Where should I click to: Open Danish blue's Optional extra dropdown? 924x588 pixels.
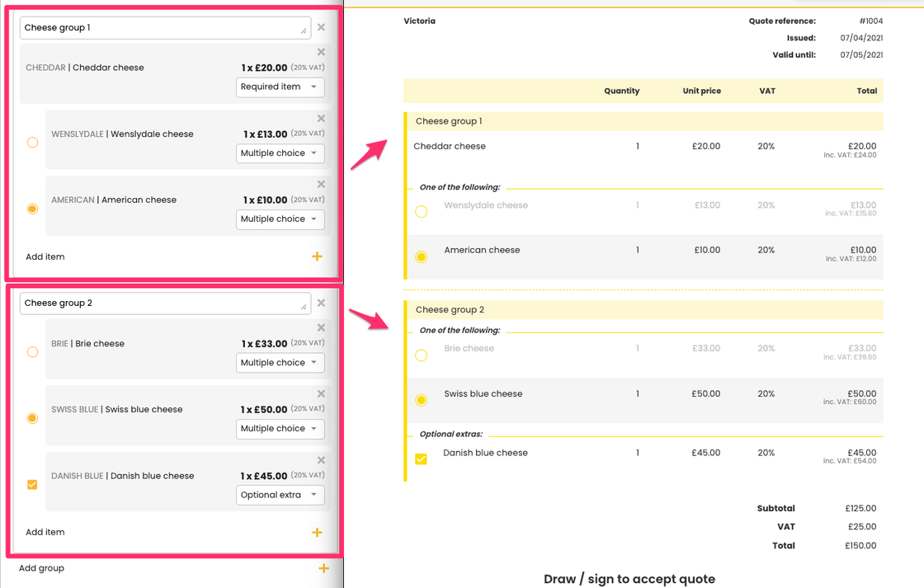click(280, 495)
